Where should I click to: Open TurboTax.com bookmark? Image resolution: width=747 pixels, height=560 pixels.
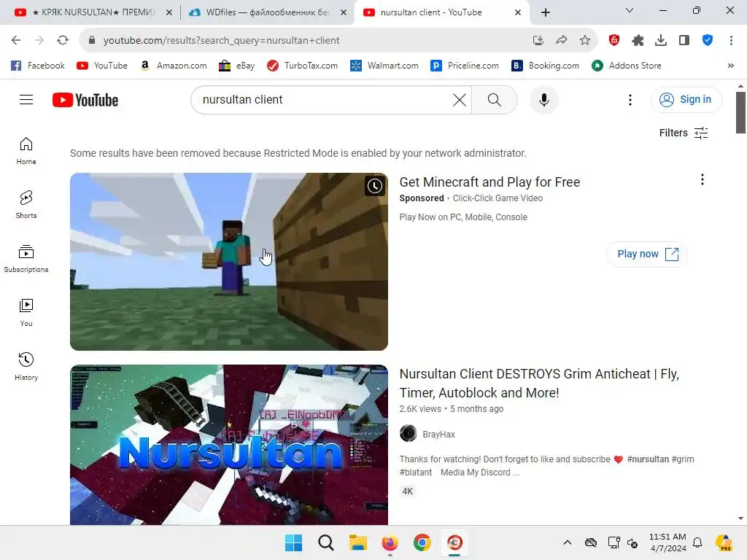coord(303,66)
